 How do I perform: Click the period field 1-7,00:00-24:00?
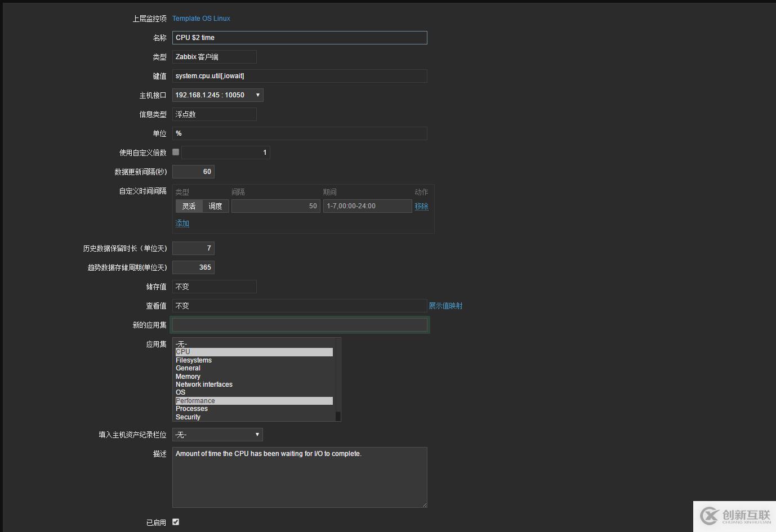368,206
